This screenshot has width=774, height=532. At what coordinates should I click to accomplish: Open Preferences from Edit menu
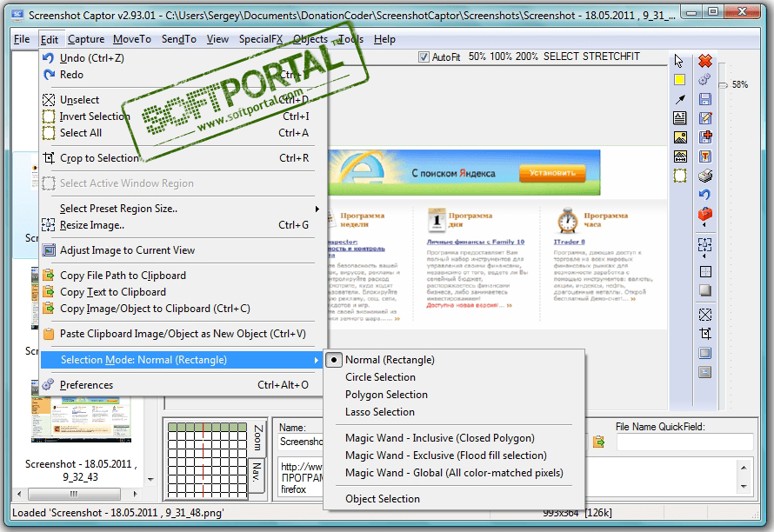click(x=181, y=385)
